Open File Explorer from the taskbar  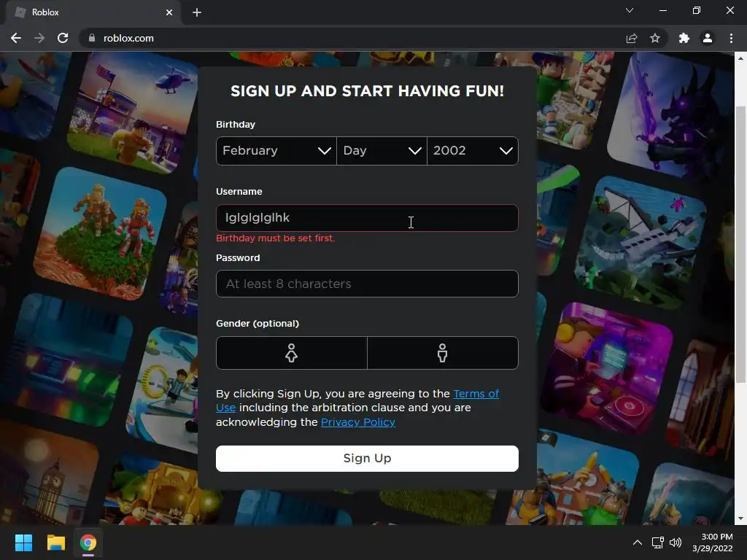coord(55,542)
